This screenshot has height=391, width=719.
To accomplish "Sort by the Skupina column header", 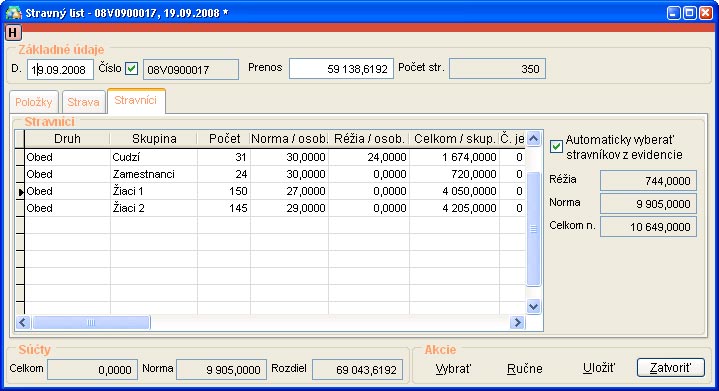I will tap(154, 138).
